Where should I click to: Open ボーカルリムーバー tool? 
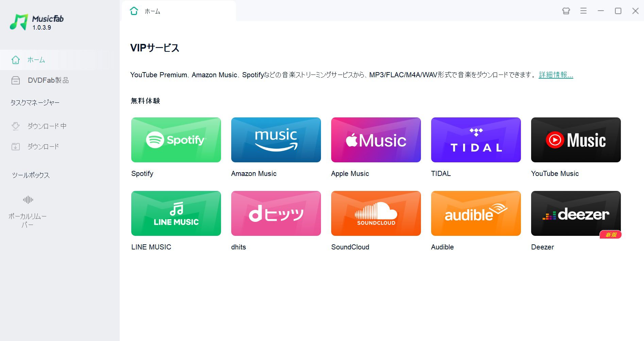pos(28,211)
